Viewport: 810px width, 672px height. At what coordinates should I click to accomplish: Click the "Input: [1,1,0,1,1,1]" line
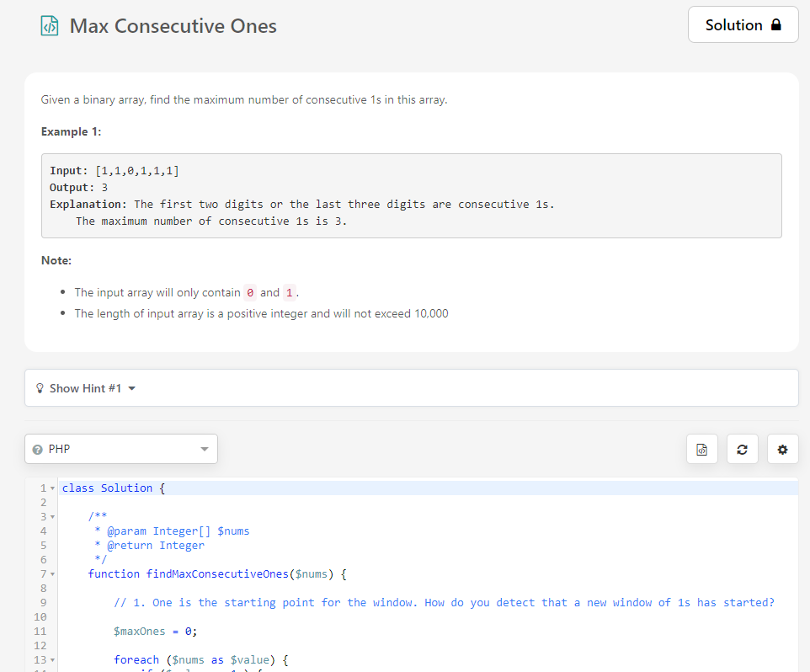[115, 170]
